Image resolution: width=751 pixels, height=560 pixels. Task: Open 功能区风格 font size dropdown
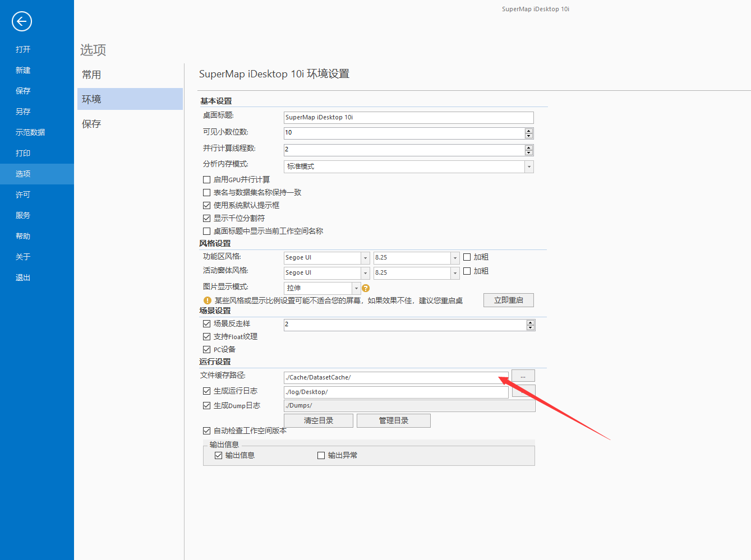(x=455, y=258)
